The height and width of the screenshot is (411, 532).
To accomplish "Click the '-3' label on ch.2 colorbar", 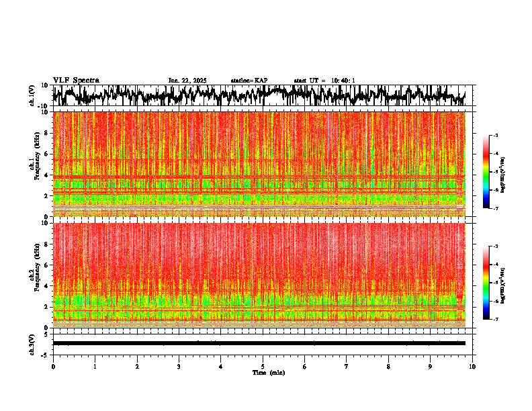I will click(495, 246).
